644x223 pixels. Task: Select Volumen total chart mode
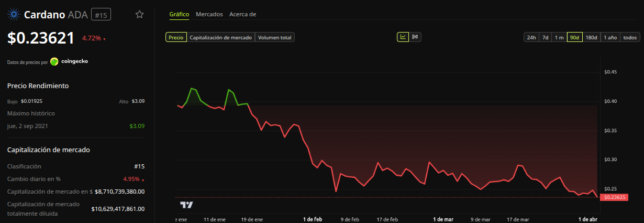275,37
